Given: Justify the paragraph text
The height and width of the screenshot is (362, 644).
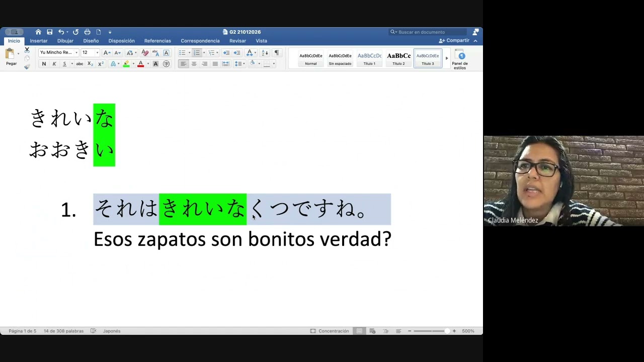Looking at the screenshot, I should pyautogui.click(x=215, y=64).
